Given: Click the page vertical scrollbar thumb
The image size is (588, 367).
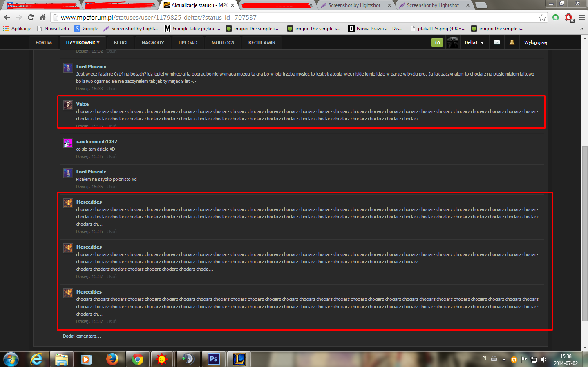Looking at the screenshot, I should tap(585, 234).
